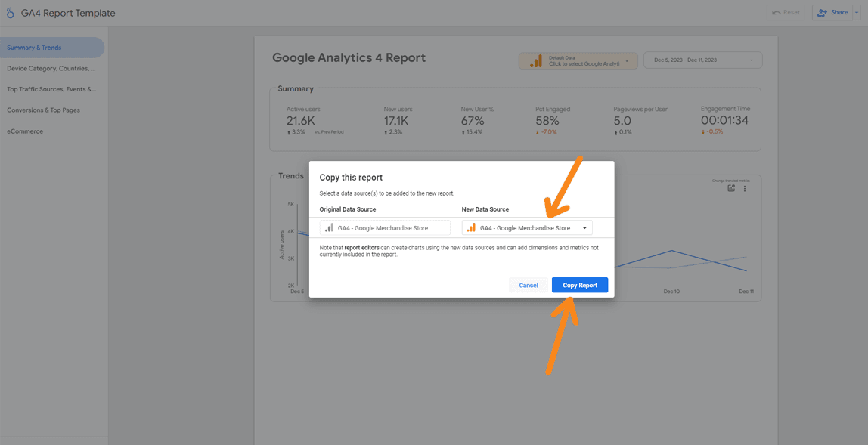Cancel the copy report dialog
This screenshot has width=868, height=445.
coord(528,285)
